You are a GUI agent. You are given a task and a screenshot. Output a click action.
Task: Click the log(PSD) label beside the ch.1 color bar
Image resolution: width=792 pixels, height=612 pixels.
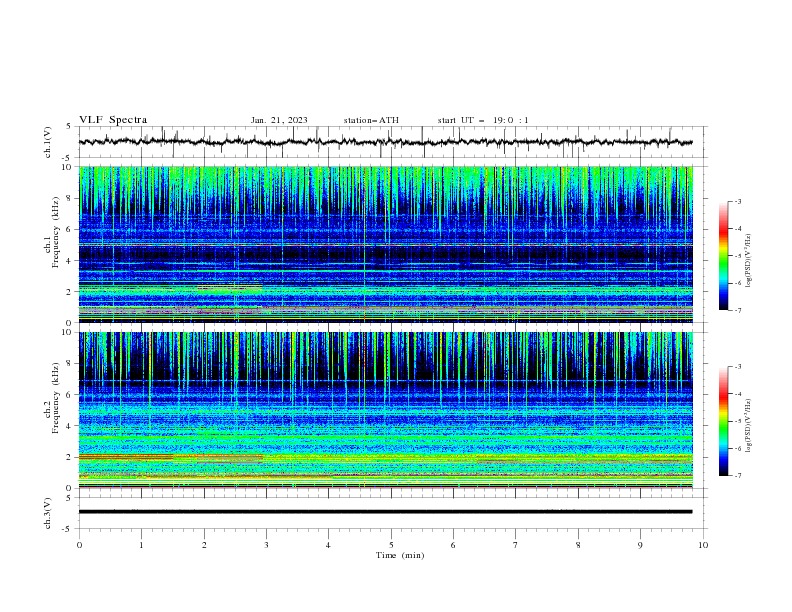(749, 261)
